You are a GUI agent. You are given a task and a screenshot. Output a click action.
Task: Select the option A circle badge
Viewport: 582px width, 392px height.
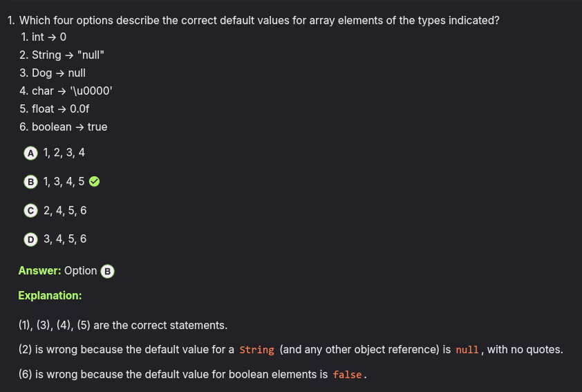(x=30, y=153)
